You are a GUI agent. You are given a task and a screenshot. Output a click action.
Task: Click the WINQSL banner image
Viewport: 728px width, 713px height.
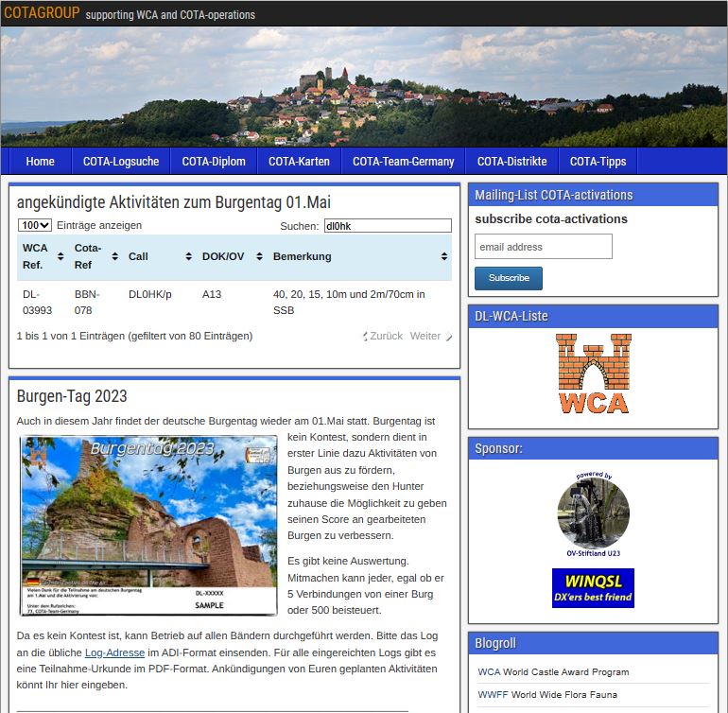point(593,587)
